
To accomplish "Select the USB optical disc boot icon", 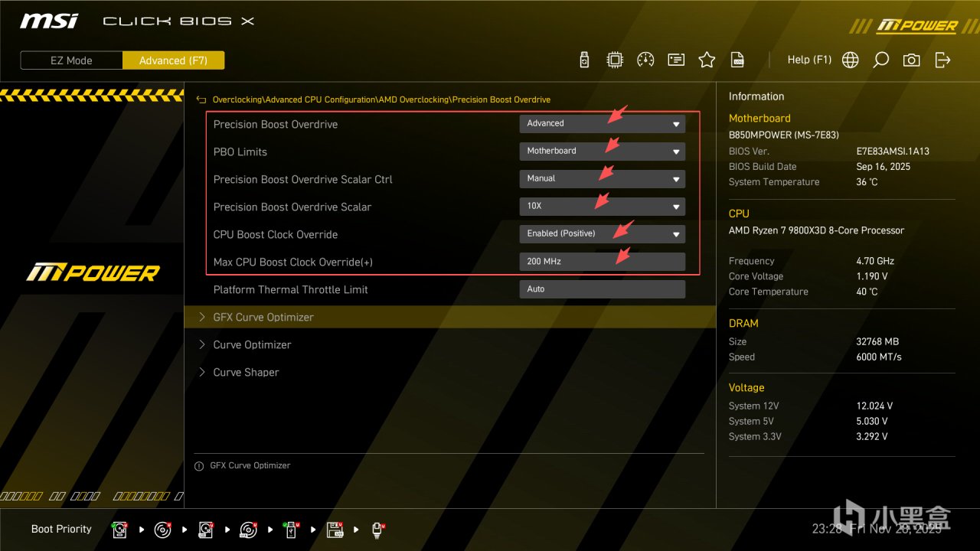I will [248, 530].
